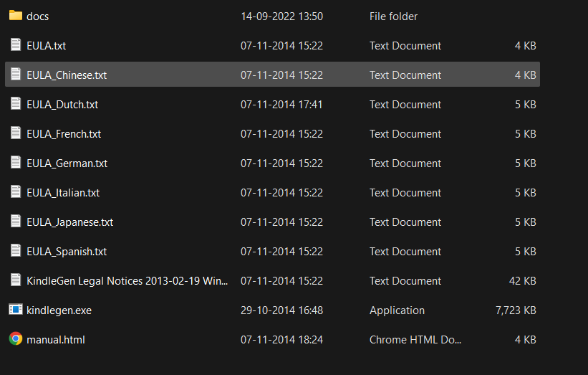This screenshot has height=375, width=588.
Task: Select the EULA_Japanese.txt file name
Action: click(69, 222)
